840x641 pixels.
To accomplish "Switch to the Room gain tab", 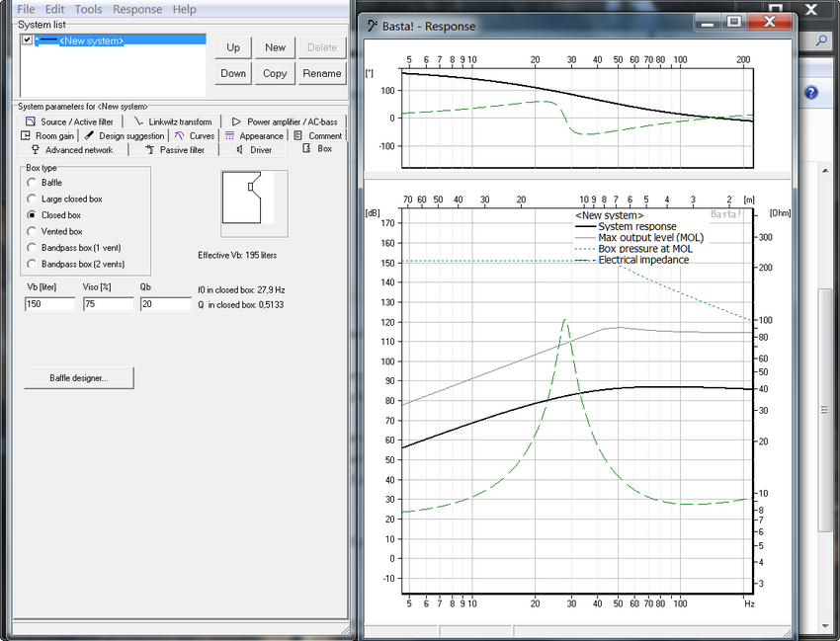I will 47,135.
